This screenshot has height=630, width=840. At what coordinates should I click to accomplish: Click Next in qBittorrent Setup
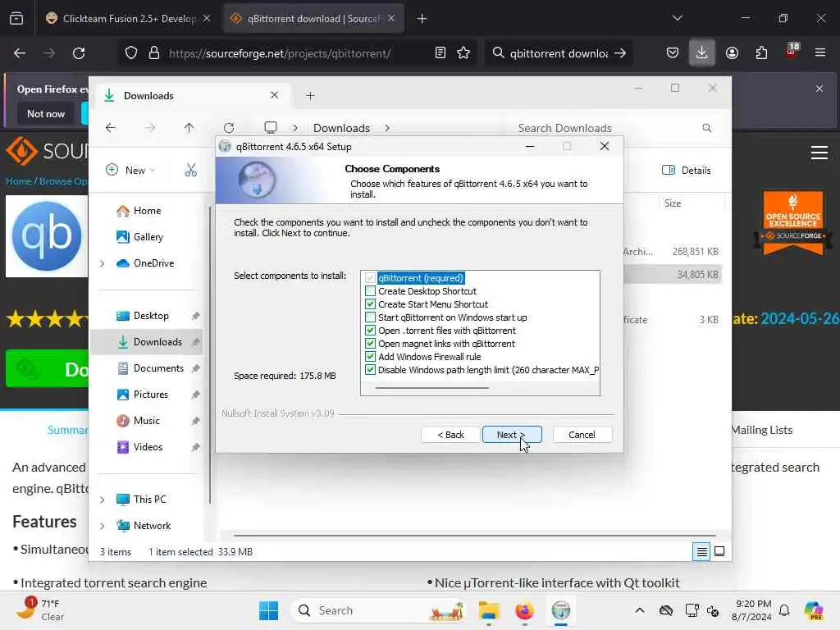512,435
